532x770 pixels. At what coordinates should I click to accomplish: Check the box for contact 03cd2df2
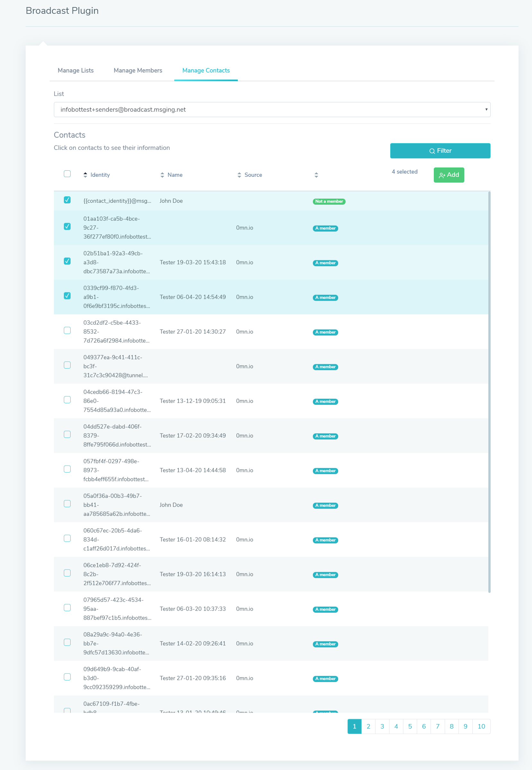pos(67,331)
